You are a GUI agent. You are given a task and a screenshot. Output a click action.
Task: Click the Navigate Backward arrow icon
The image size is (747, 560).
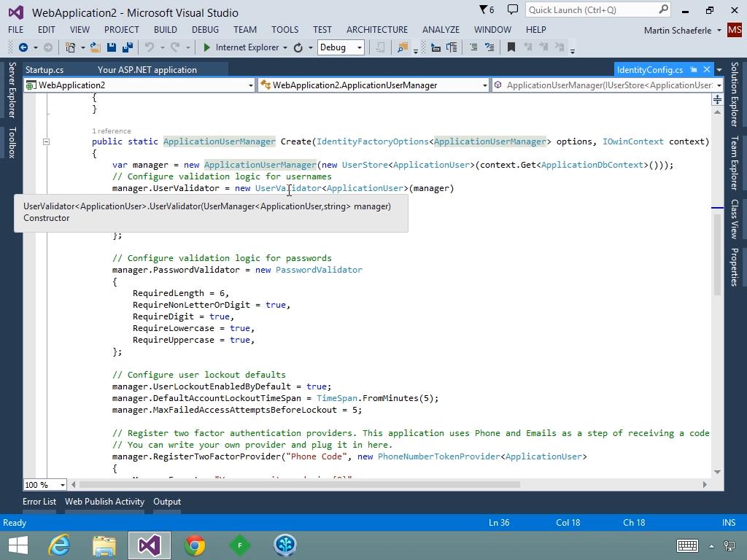point(23,47)
